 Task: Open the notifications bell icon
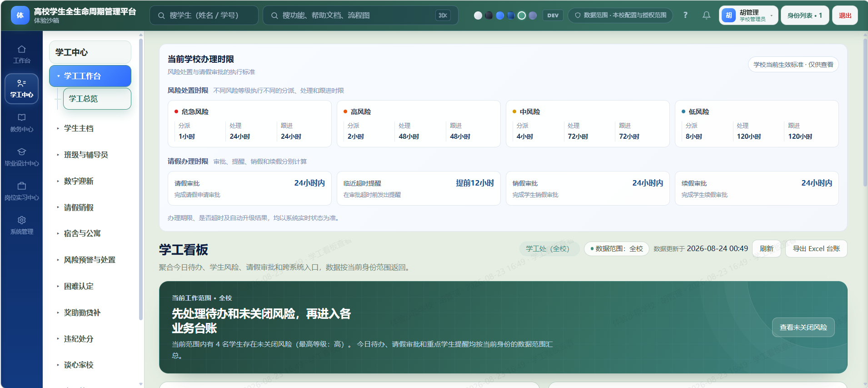click(x=706, y=15)
